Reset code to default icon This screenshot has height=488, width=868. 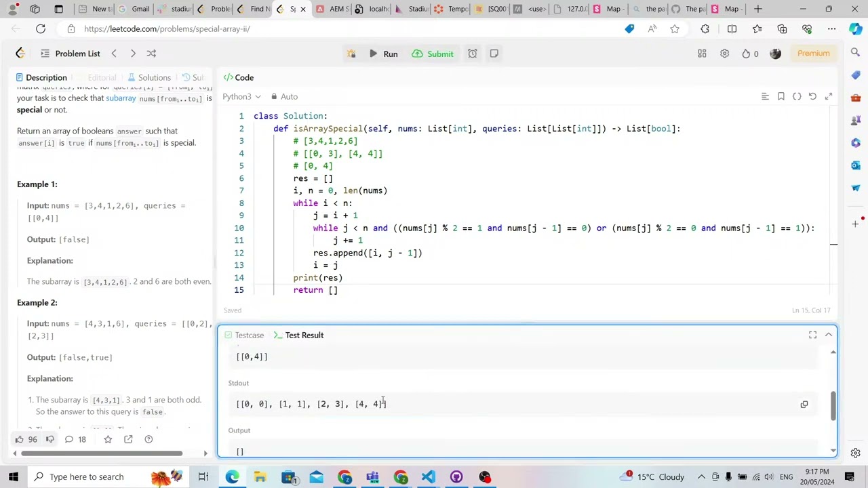812,97
